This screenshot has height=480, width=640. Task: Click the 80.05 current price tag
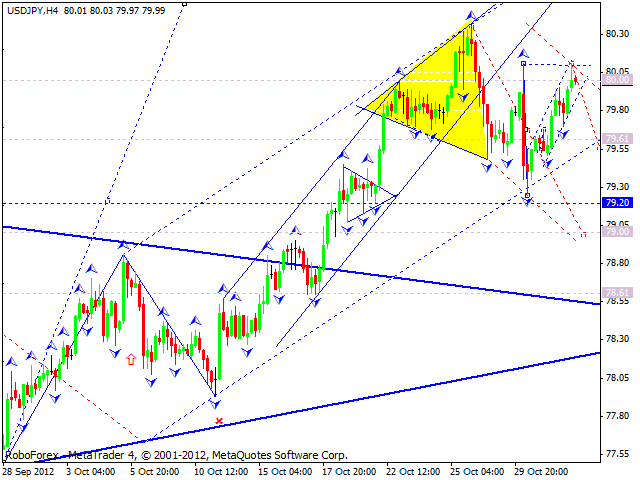coord(617,79)
